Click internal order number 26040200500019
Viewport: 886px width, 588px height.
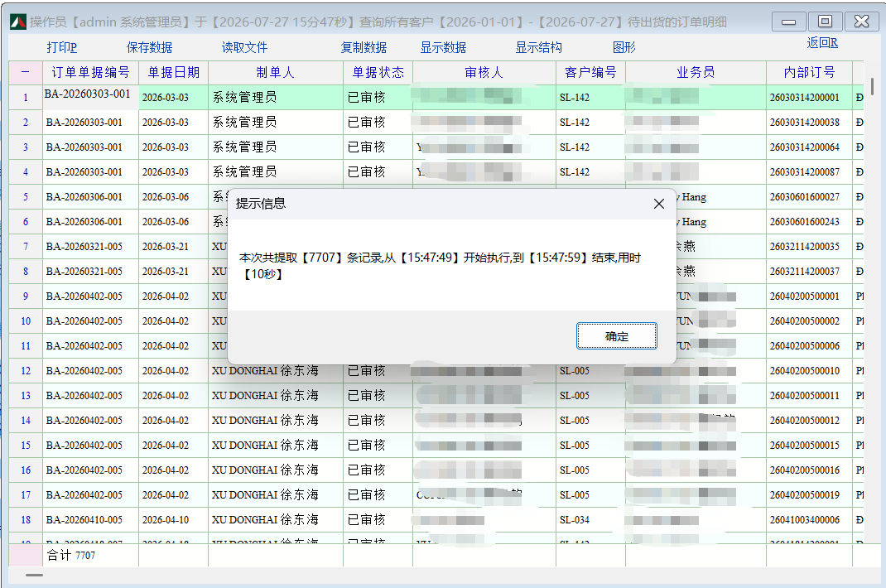pyautogui.click(x=809, y=494)
